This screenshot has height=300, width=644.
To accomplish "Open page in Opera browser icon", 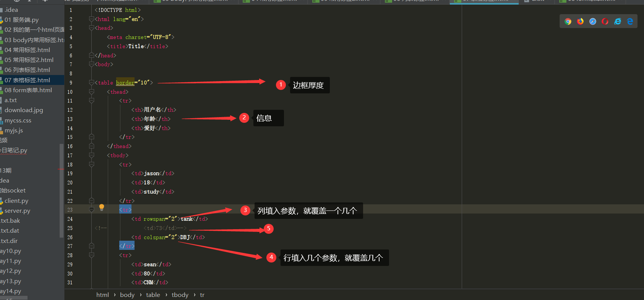I will (605, 21).
